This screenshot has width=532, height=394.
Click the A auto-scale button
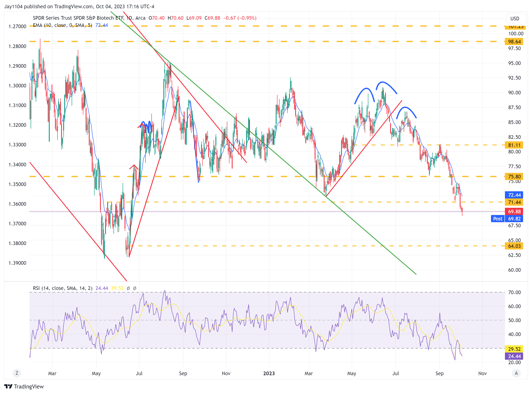[x=516, y=373]
